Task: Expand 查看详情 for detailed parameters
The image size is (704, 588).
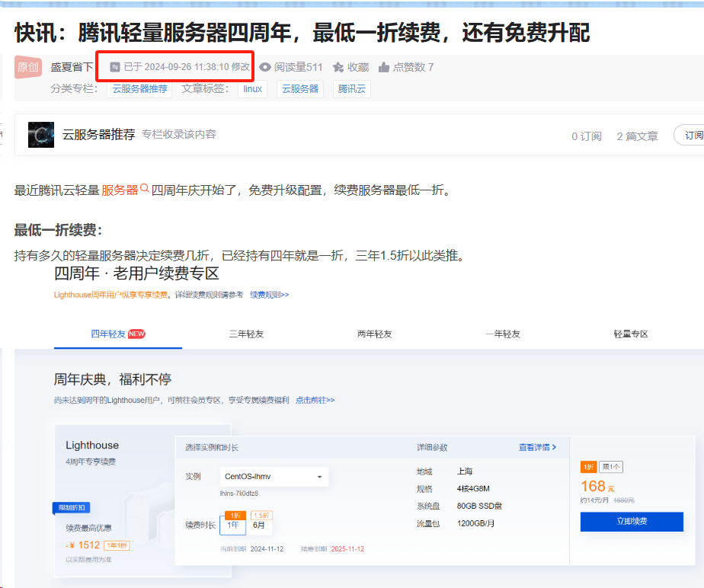Action: 537,447
